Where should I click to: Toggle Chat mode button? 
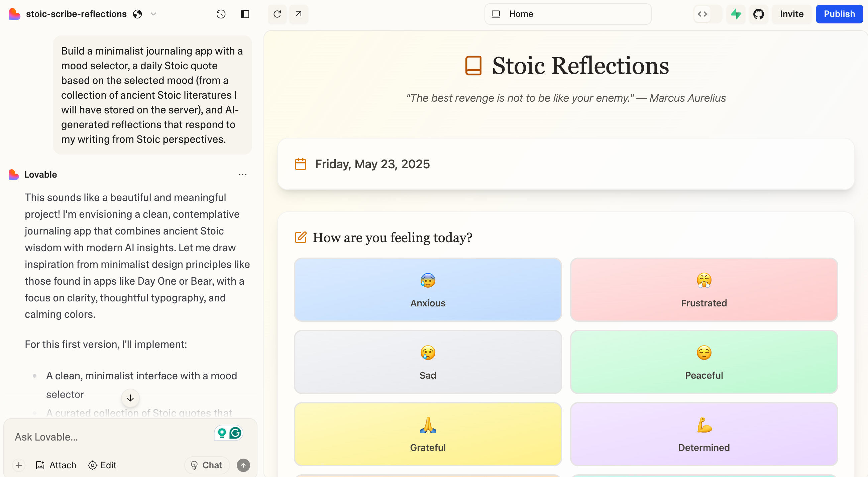(207, 465)
